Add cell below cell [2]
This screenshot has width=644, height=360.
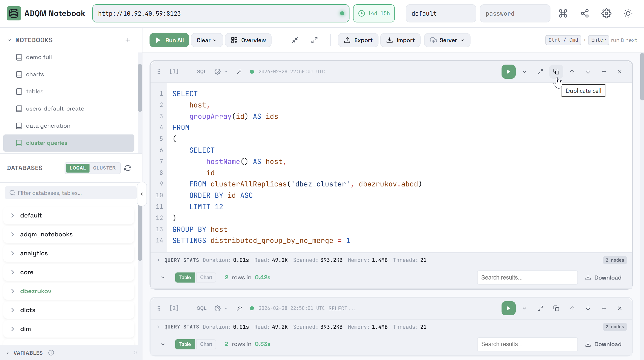coord(604,308)
